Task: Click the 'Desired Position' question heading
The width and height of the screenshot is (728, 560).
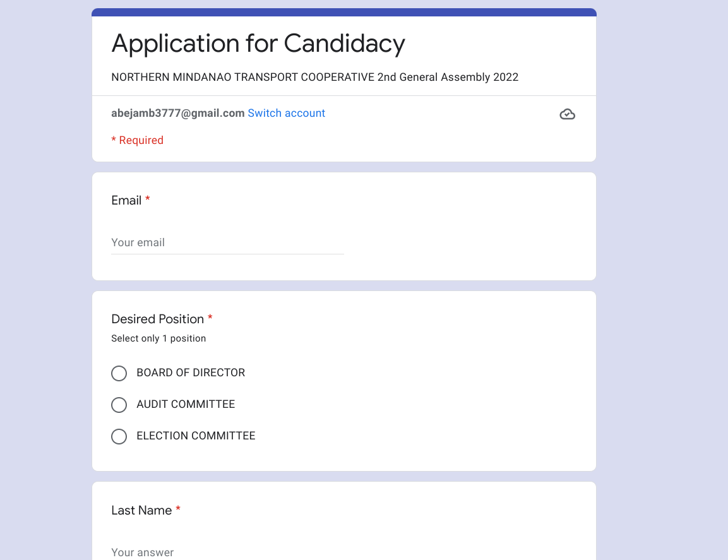Action: pos(157,319)
